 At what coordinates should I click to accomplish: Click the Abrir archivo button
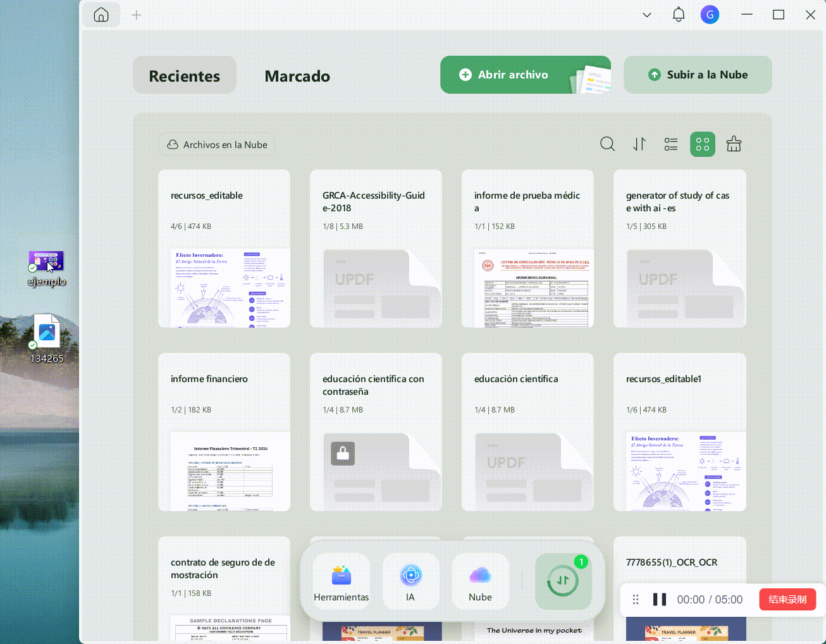pos(526,75)
